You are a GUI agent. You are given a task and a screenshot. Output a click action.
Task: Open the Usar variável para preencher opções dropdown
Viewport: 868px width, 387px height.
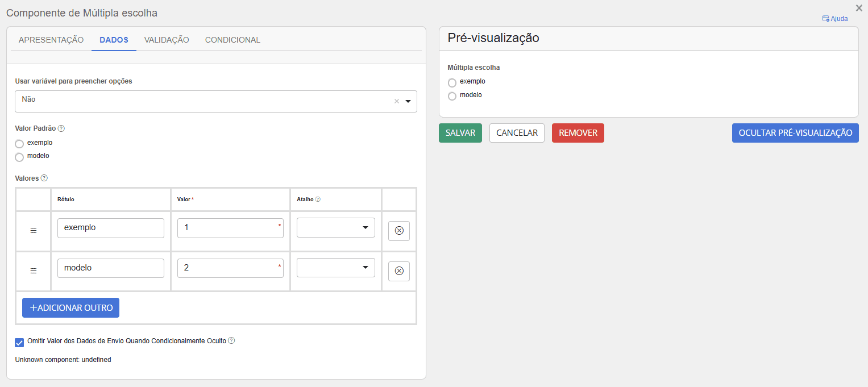[x=216, y=101]
